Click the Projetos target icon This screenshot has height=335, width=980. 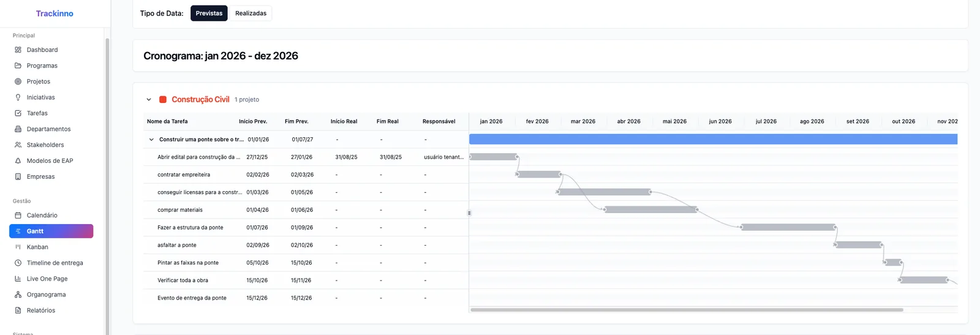click(x=18, y=81)
